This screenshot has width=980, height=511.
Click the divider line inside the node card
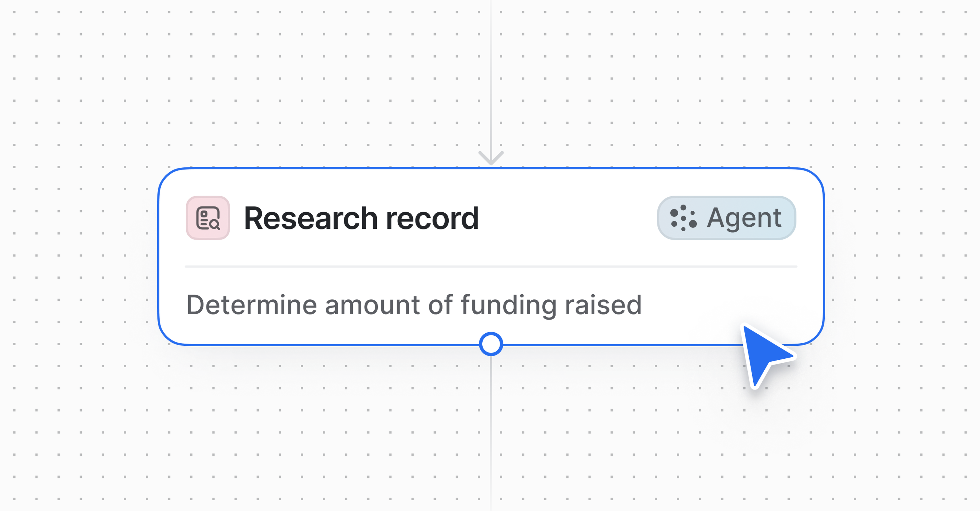tap(491, 266)
